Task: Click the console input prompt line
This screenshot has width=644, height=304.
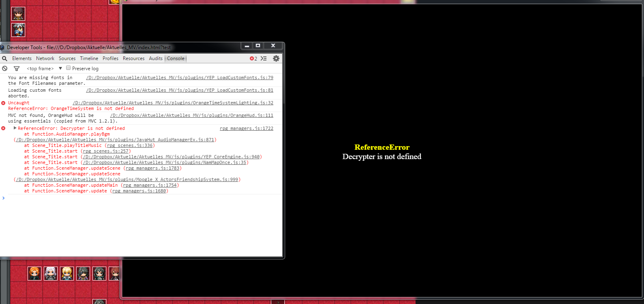Action: 141,198
